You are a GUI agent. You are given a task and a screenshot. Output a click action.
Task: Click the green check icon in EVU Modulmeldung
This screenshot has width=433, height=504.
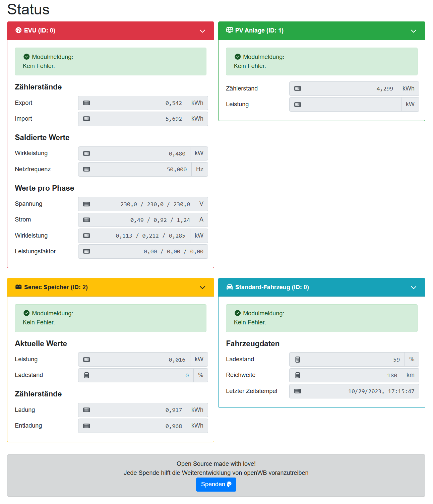click(x=26, y=57)
